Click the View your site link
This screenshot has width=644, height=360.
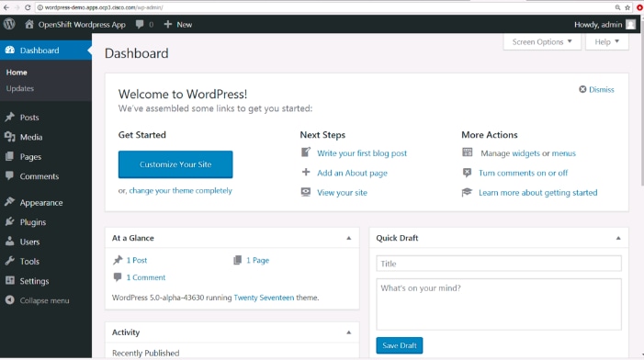[x=342, y=193]
